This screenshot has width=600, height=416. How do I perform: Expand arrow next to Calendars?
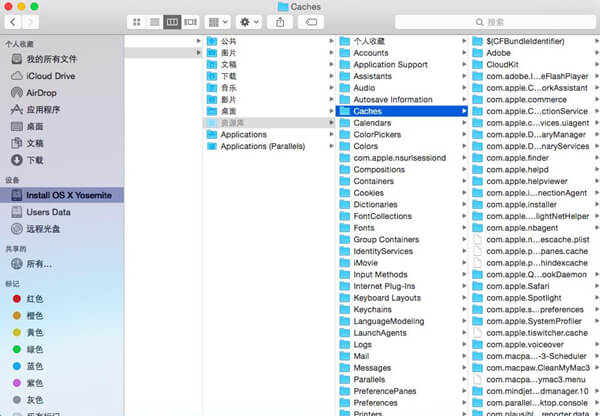[464, 123]
